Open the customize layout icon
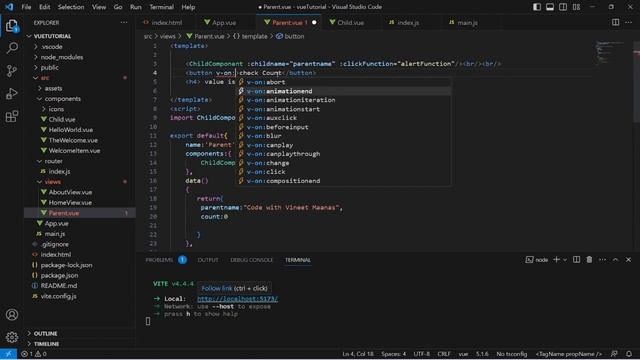The width and height of the screenshot is (640, 360). pyautogui.click(x=576, y=7)
